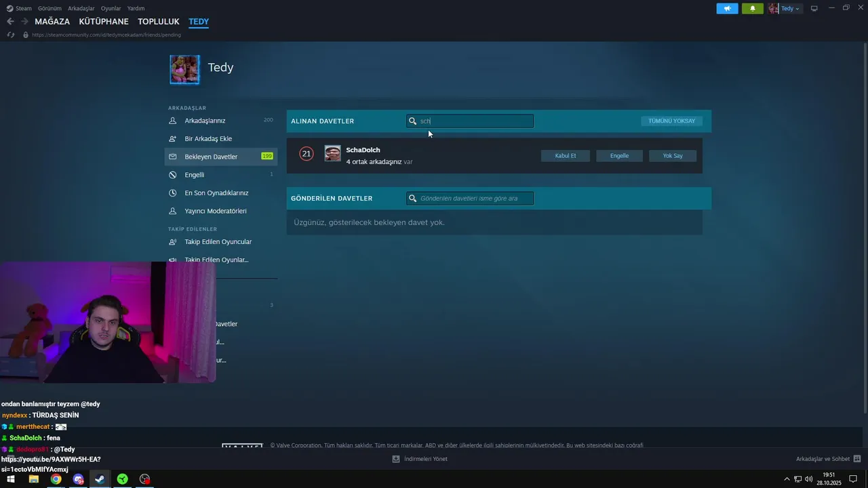Viewport: 868px width, 488px height.
Task: Click the volume icon in the system tray
Action: (808, 479)
